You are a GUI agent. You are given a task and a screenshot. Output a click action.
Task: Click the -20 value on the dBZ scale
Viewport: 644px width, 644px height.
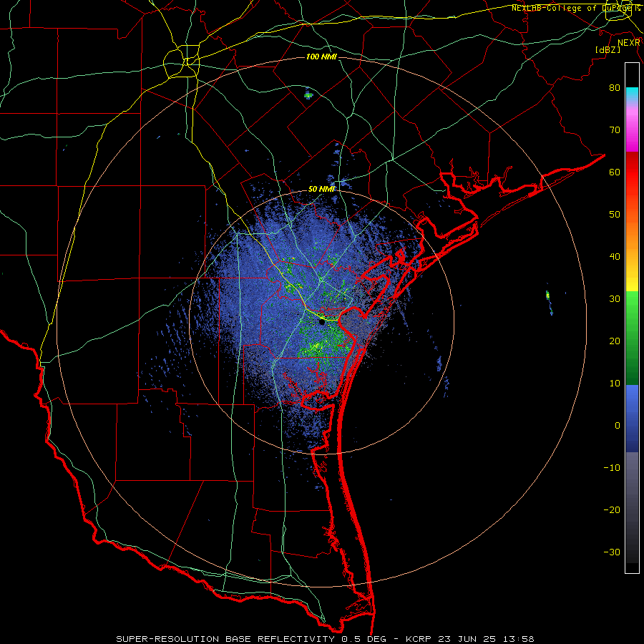click(612, 510)
